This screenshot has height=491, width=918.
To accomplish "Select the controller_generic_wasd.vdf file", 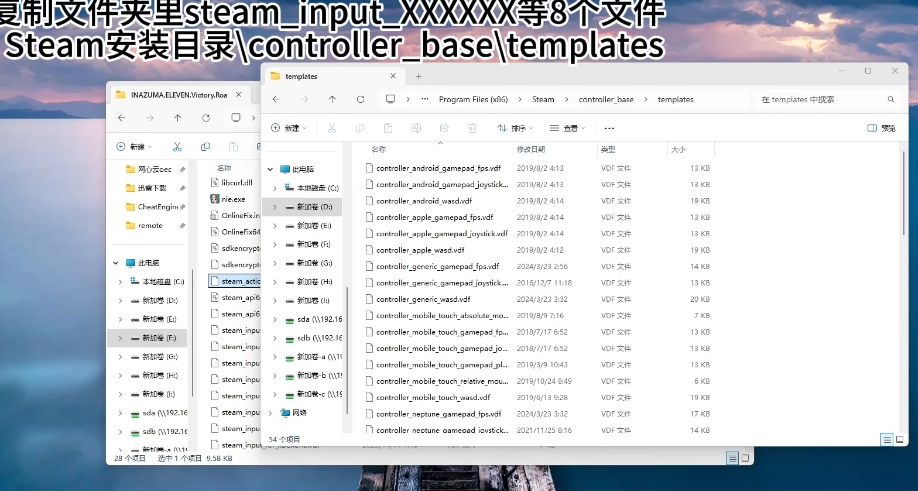I will tap(422, 299).
